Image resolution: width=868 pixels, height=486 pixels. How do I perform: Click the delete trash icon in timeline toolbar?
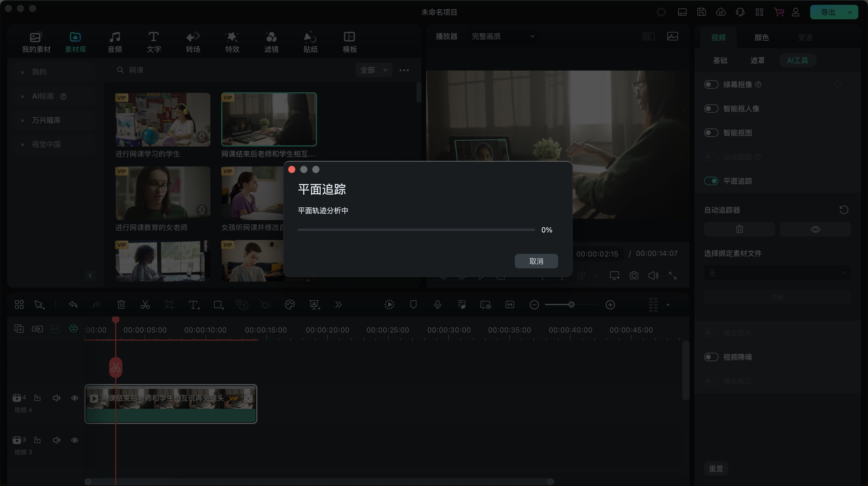point(121,305)
